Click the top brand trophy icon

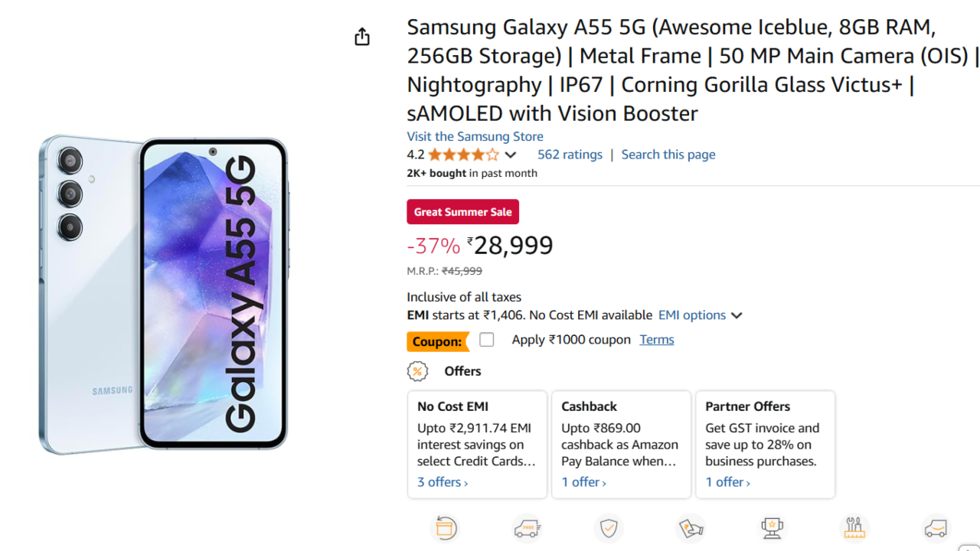[772, 528]
